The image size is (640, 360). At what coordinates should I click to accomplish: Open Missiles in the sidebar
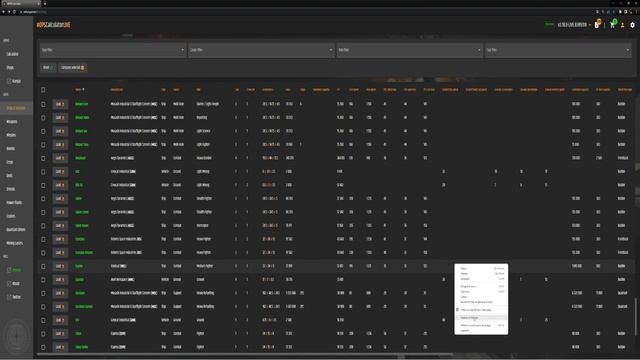[x=11, y=135]
